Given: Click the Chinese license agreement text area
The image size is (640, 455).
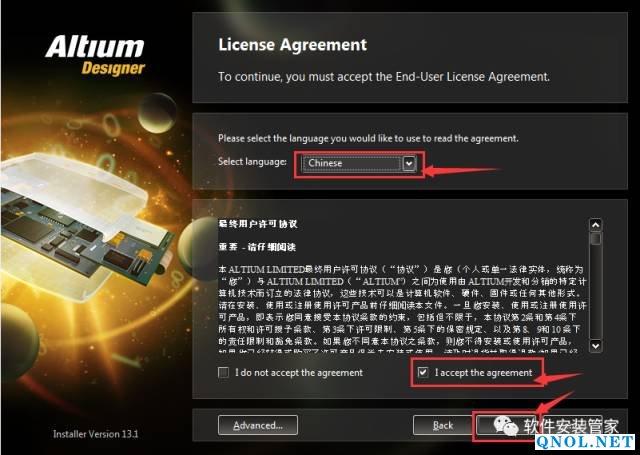Looking at the screenshot, I should 402,285.
